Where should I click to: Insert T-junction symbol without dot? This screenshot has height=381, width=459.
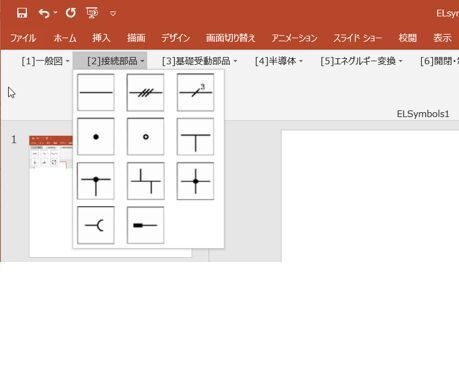tap(195, 136)
